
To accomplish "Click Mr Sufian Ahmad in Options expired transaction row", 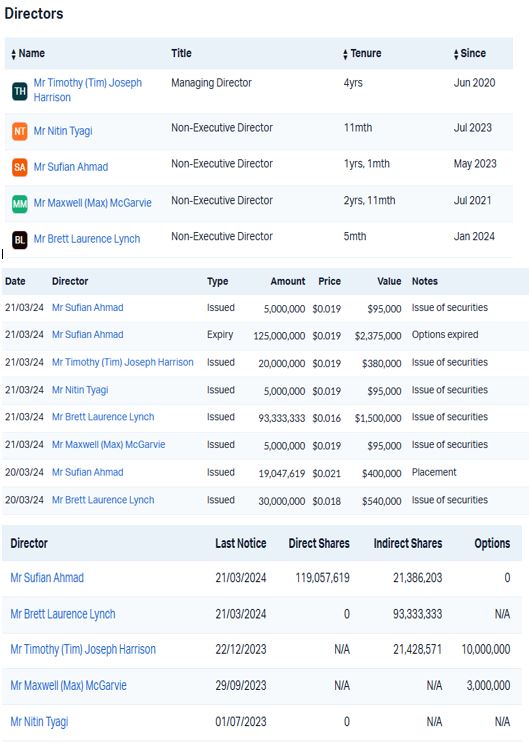I will 87,335.
